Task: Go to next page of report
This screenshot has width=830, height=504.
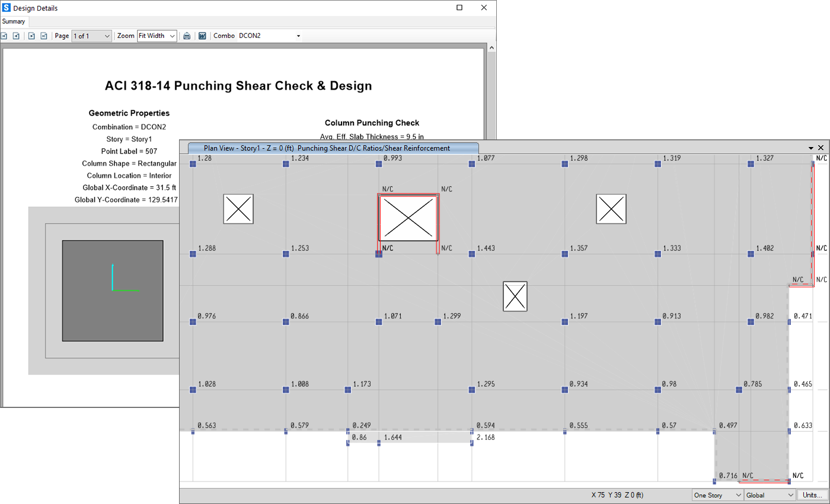Action: click(x=32, y=36)
